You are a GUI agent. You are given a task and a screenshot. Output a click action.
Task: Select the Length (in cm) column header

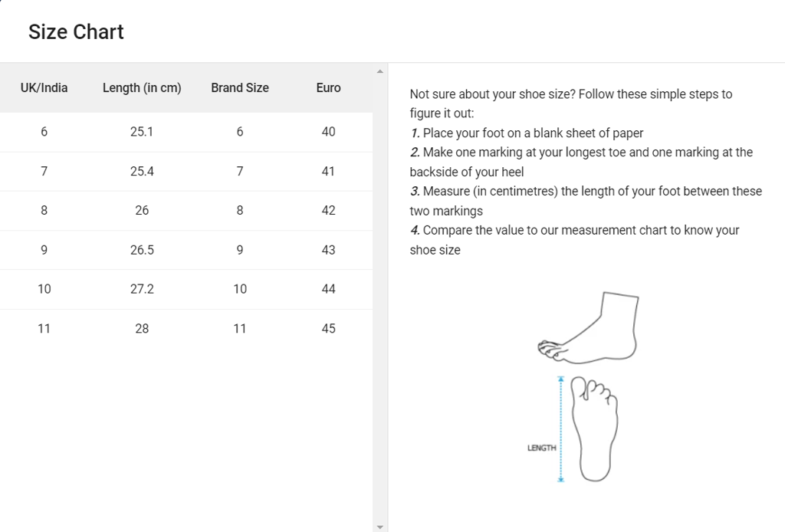tap(142, 88)
